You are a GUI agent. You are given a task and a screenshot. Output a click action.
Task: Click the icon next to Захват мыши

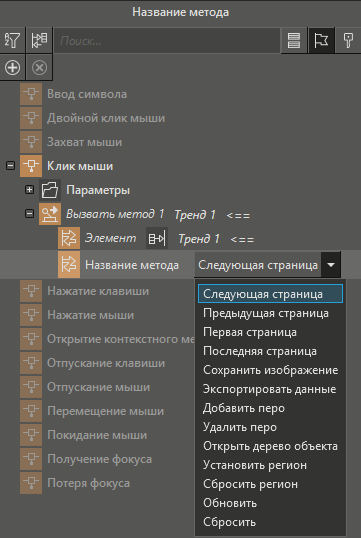[31, 142]
